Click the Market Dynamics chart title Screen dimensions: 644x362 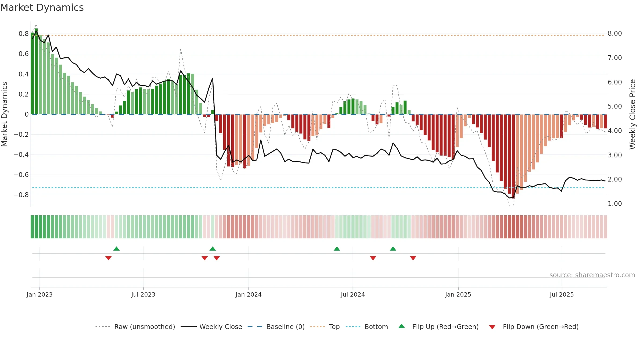[x=42, y=8]
